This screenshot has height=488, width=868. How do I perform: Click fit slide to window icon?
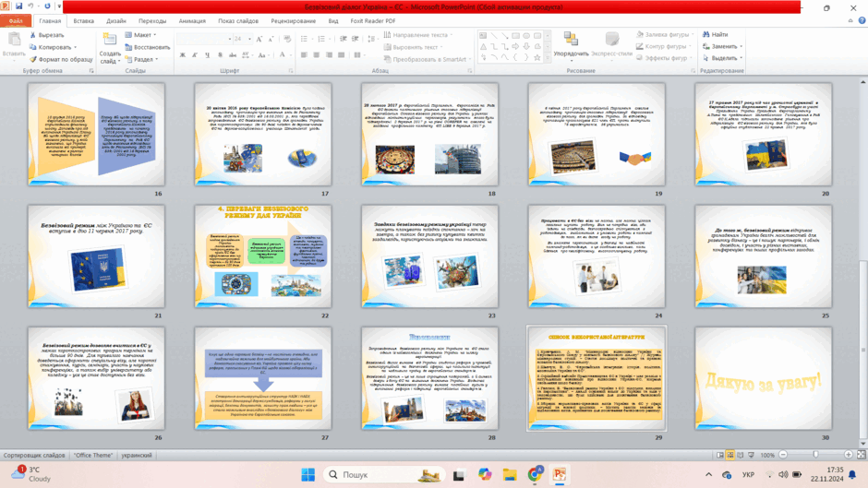pyautogui.click(x=862, y=455)
